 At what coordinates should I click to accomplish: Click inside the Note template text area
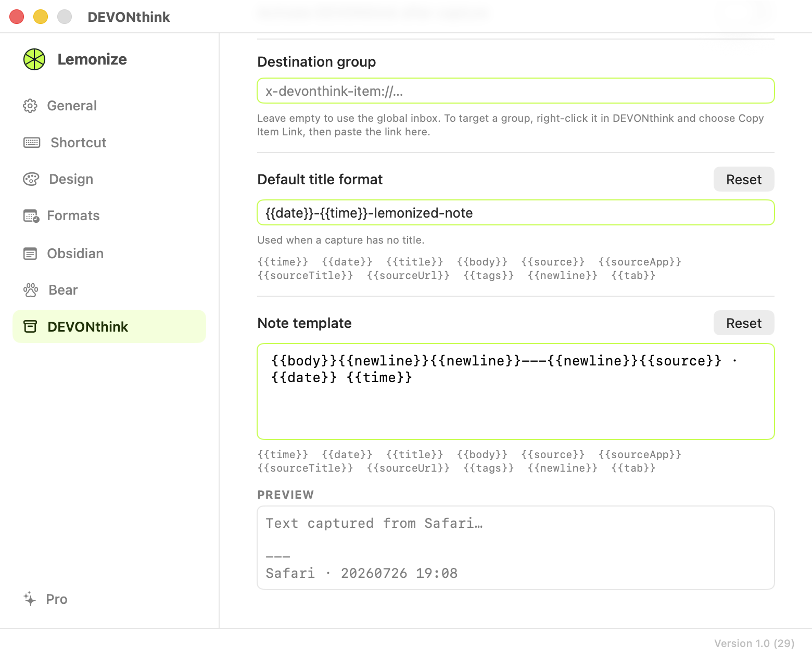click(516, 391)
